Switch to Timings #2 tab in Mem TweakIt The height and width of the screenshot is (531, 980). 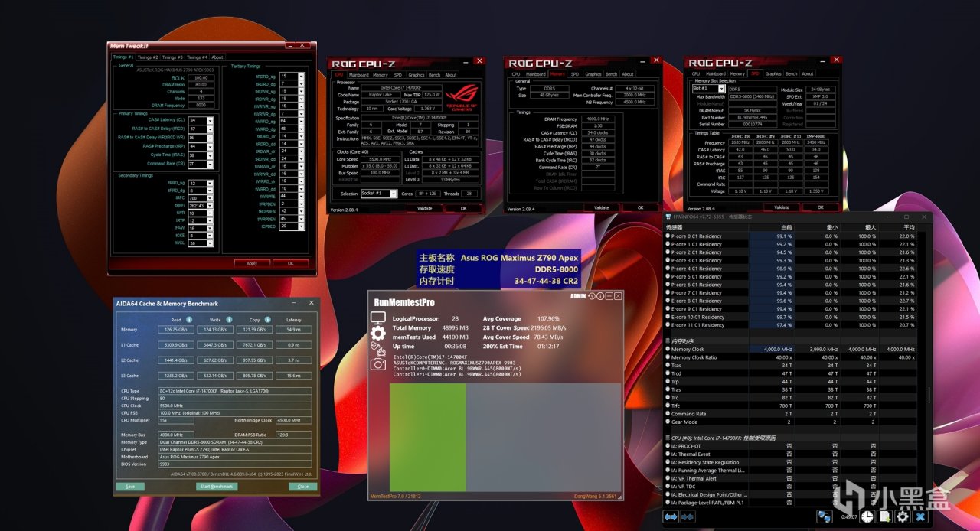pyautogui.click(x=148, y=57)
